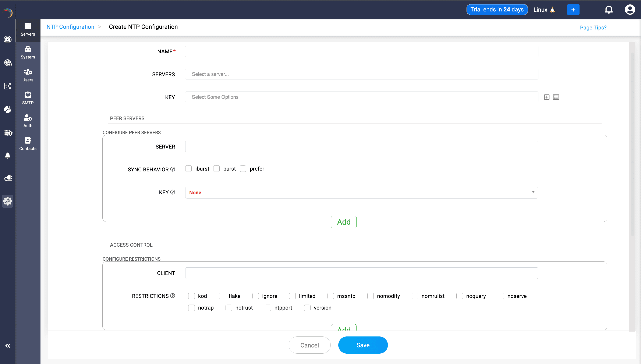Image resolution: width=641 pixels, height=364 pixels.
Task: Open the server security shield icon
Action: (x=8, y=133)
